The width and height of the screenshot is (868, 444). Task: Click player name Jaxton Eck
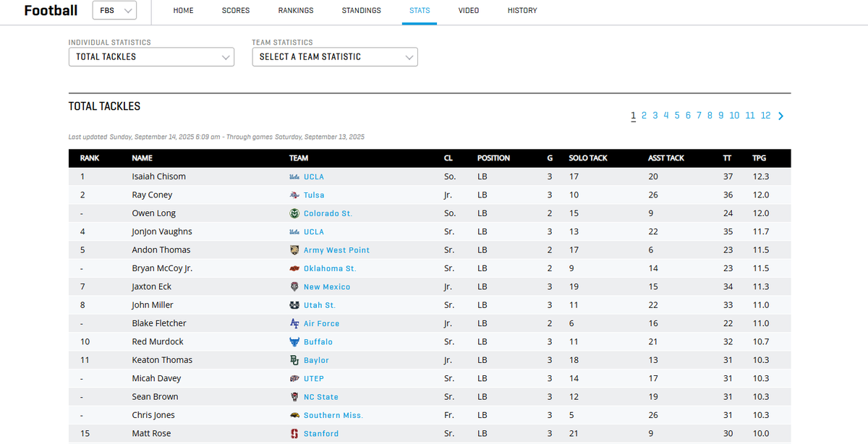(152, 287)
